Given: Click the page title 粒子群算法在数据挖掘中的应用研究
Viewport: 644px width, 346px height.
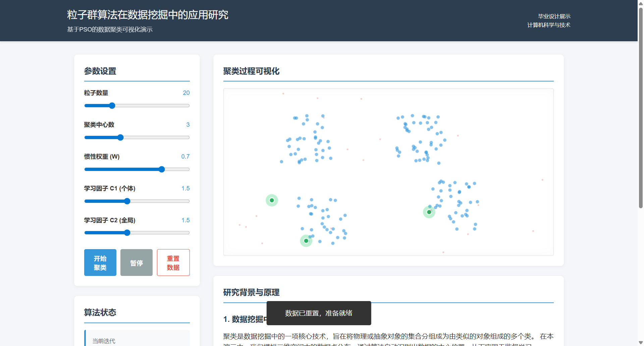Looking at the screenshot, I should pyautogui.click(x=148, y=15).
